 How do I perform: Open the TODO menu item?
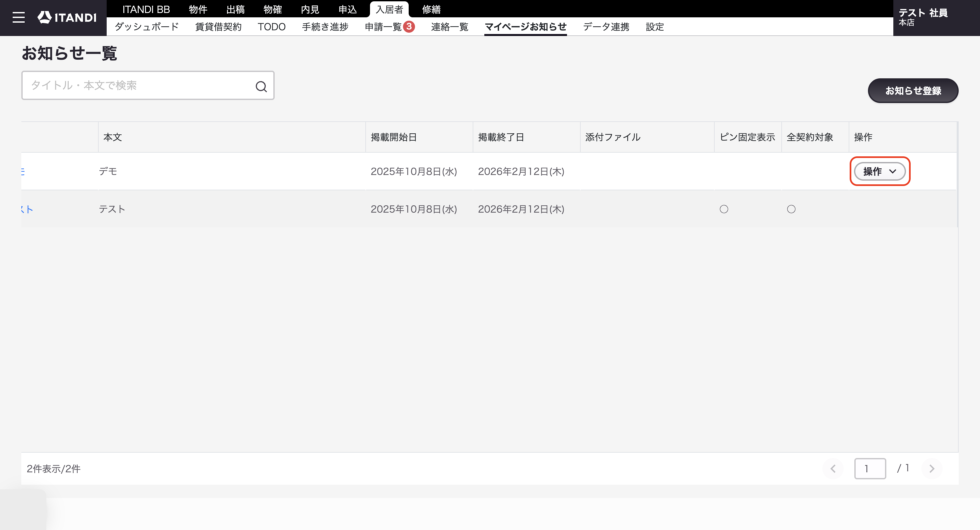point(272,27)
